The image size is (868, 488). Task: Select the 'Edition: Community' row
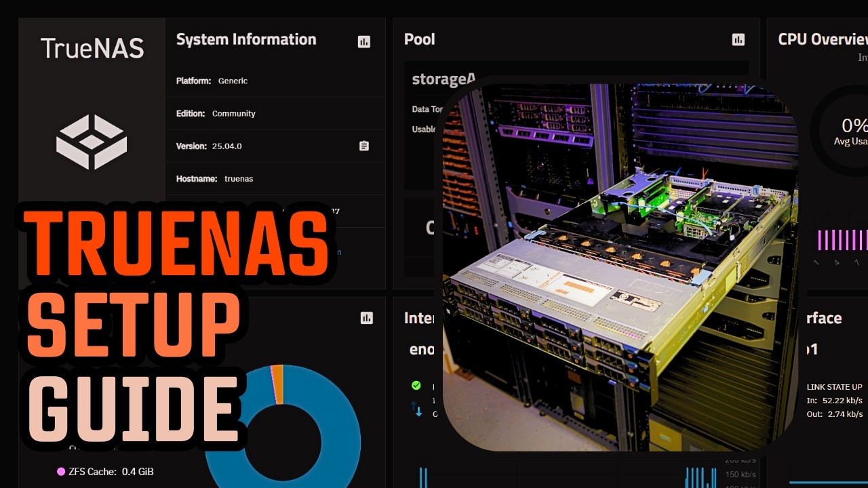(275, 113)
